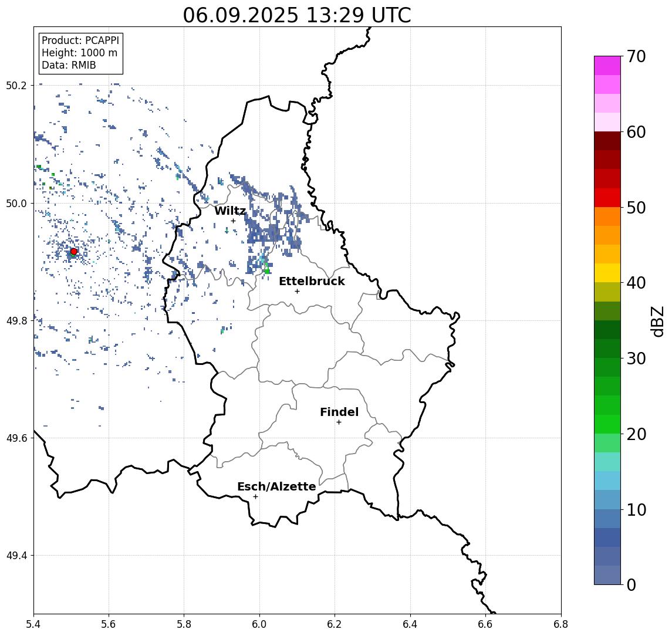
Task: Pick the magenta top swatch near 70 dBZ
Action: click(x=607, y=66)
